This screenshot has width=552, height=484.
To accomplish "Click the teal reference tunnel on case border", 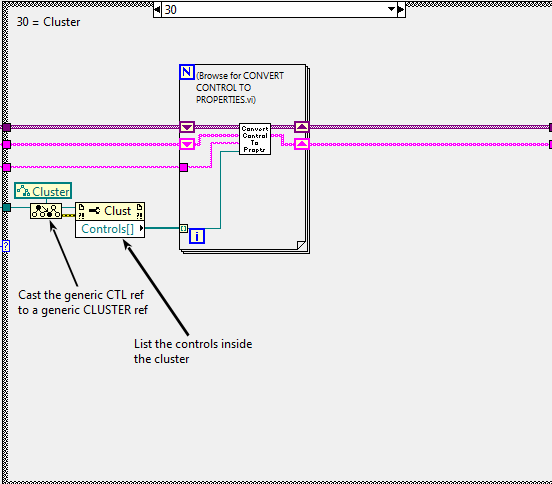I will (7, 208).
